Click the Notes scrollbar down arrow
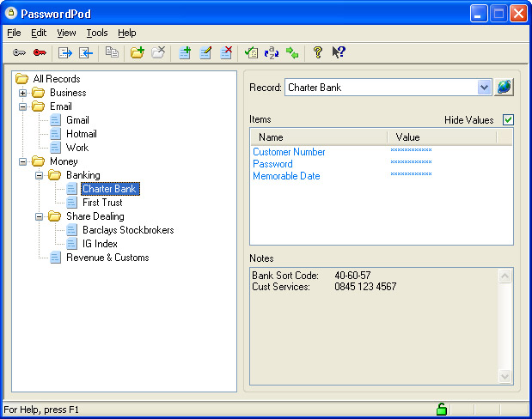This screenshot has height=419, width=532. pos(504,377)
